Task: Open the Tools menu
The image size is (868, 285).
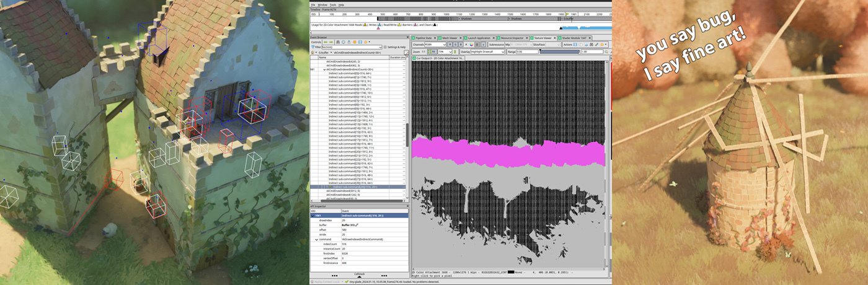Action: 332,4
